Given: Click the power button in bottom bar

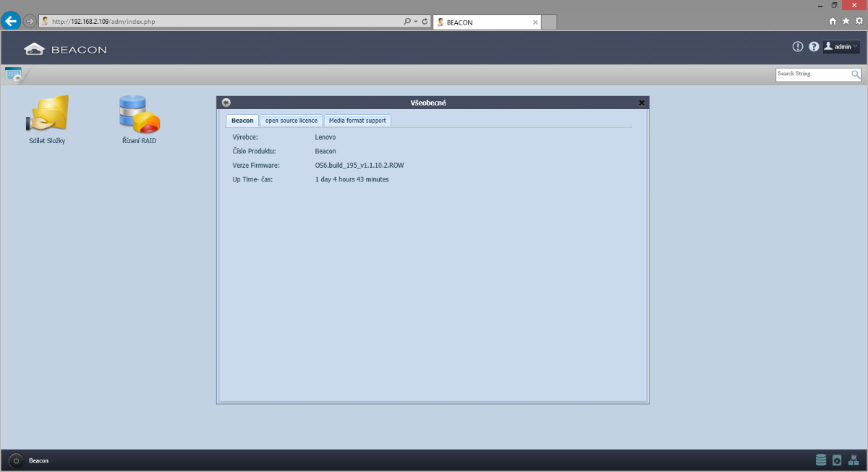Looking at the screenshot, I should pyautogui.click(x=16, y=460).
